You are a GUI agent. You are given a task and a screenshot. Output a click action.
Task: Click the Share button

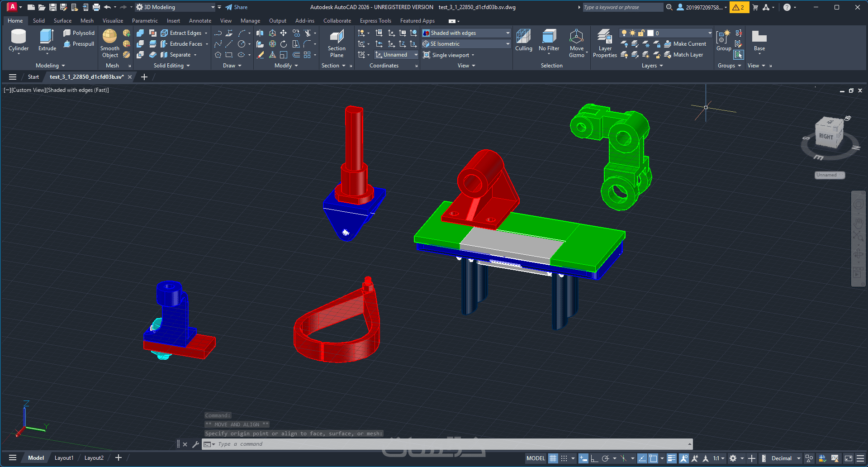237,7
